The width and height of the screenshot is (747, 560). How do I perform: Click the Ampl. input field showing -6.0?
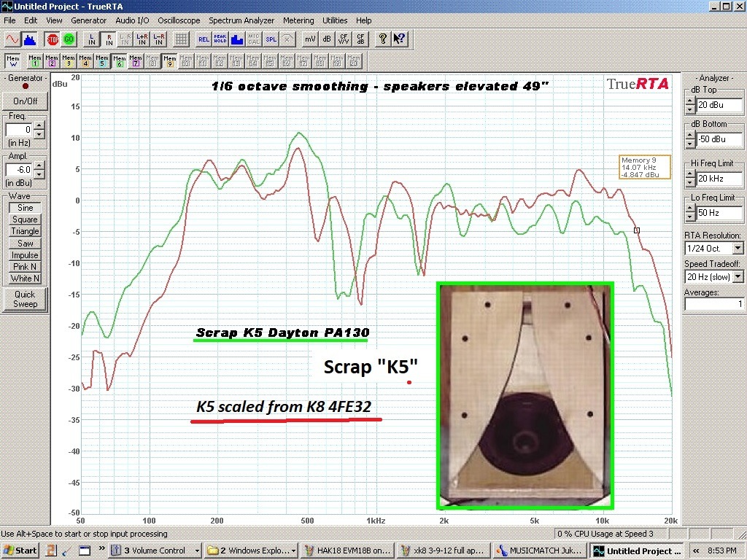[20, 169]
